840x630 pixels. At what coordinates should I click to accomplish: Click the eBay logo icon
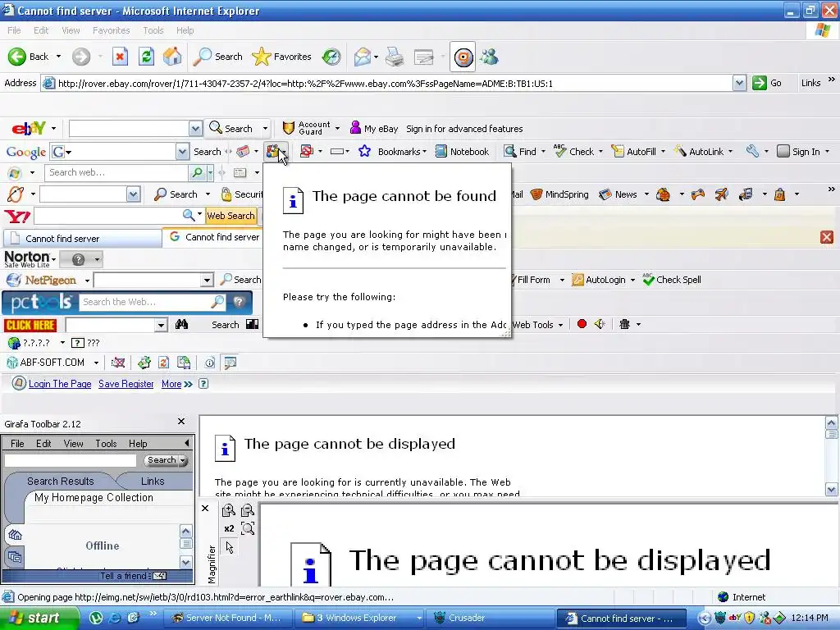click(x=29, y=129)
